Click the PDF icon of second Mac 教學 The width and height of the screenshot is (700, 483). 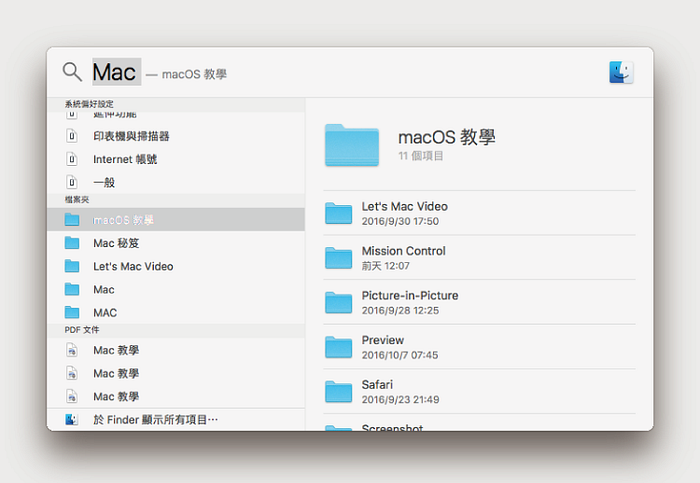click(x=72, y=373)
